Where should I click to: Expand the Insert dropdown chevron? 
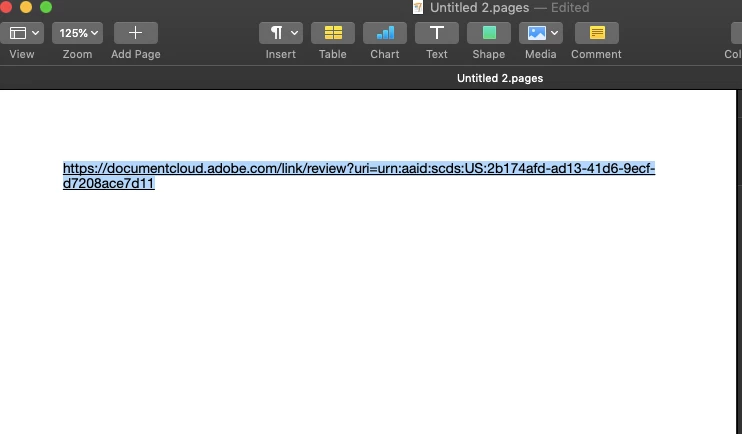(x=294, y=33)
